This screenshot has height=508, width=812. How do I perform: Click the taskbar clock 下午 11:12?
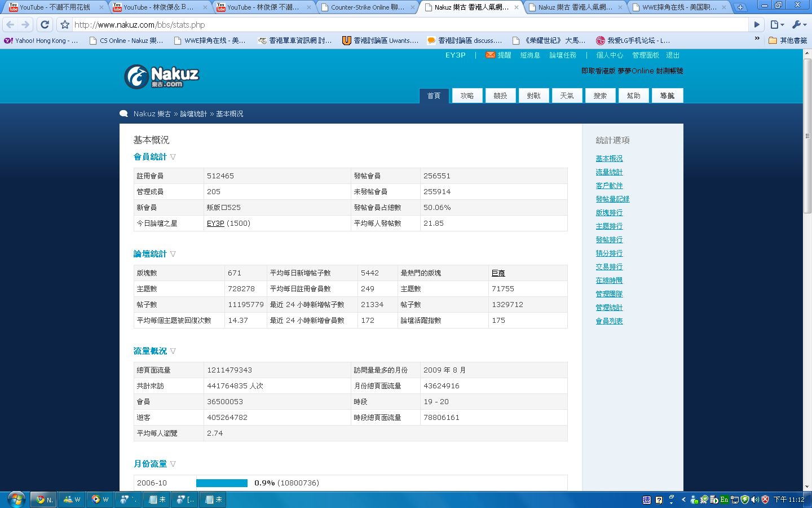(789, 500)
